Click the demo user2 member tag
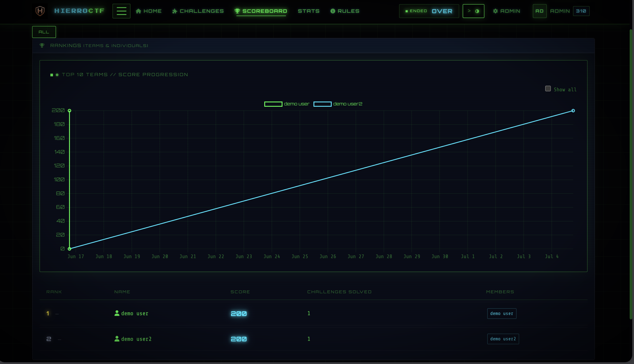This screenshot has height=364, width=634. coord(503,339)
